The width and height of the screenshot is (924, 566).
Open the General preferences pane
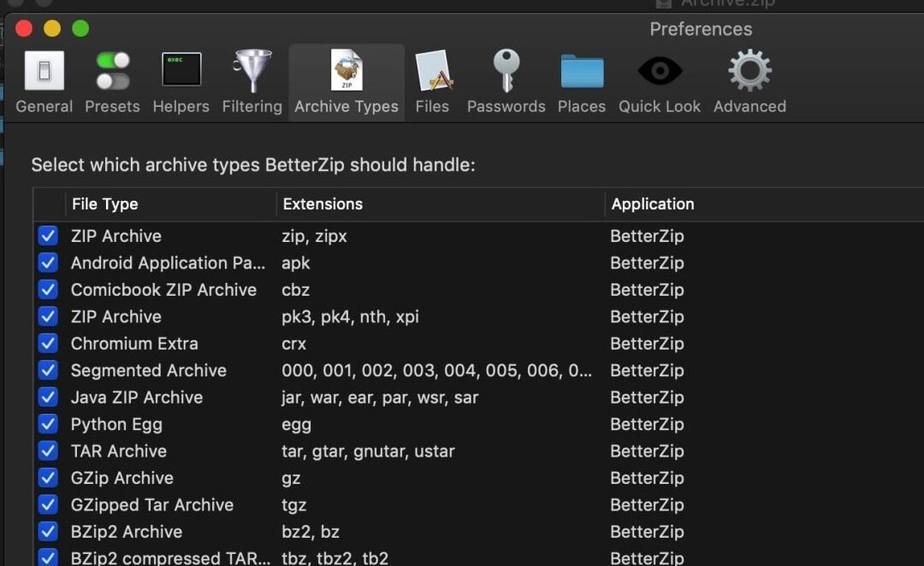click(44, 82)
